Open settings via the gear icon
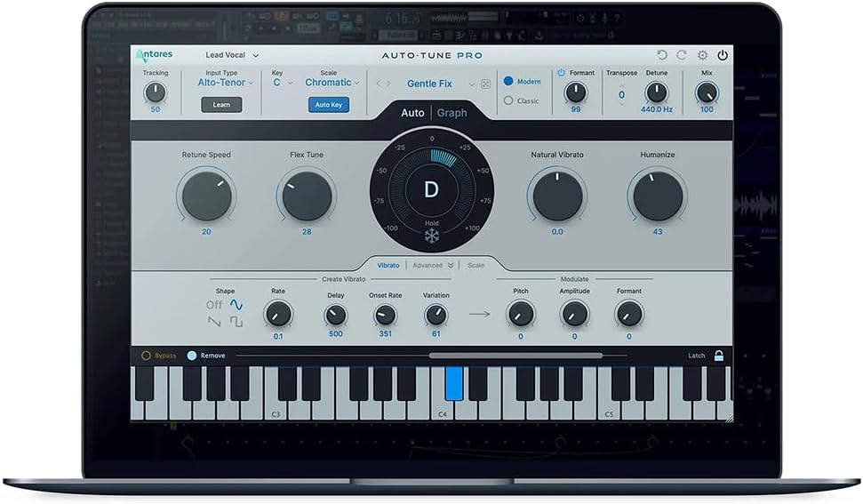 tap(702, 55)
